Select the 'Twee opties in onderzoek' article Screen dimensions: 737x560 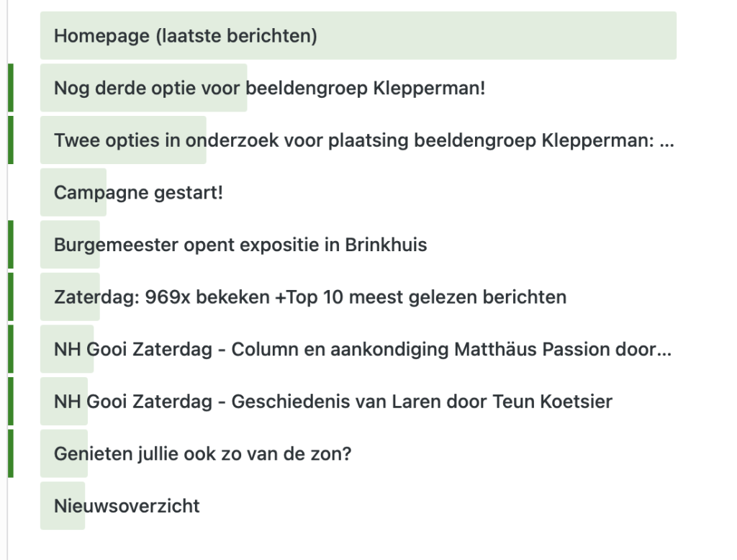363,140
